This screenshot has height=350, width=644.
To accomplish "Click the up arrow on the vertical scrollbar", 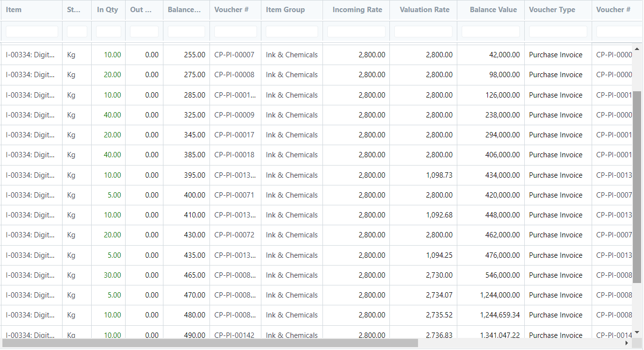I will tap(637, 48).
